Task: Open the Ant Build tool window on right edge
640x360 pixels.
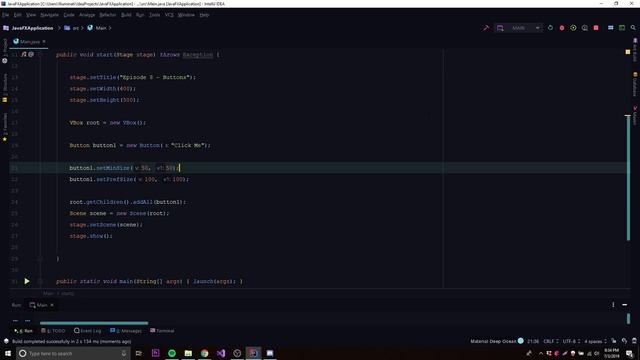Action: 635,50
